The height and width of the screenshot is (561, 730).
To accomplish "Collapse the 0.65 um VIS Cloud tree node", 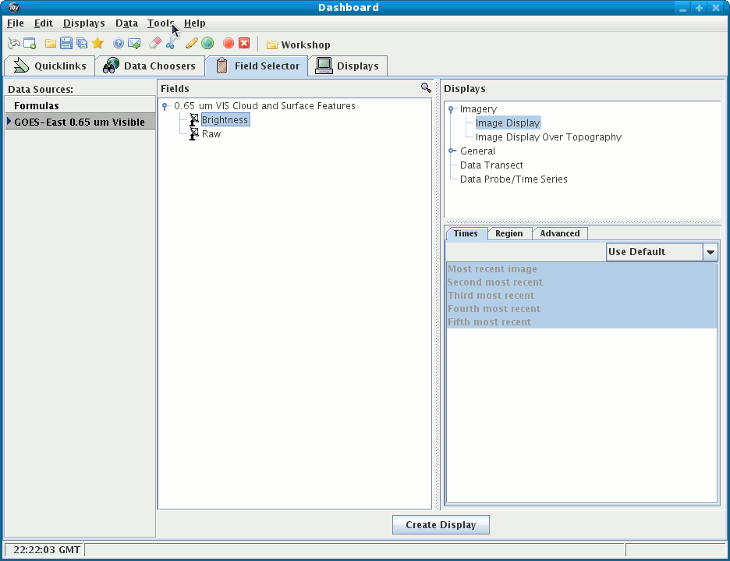I will (x=165, y=106).
